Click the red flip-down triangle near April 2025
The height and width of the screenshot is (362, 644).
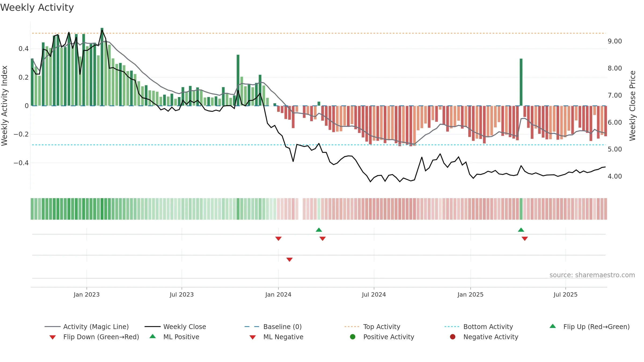point(525,239)
